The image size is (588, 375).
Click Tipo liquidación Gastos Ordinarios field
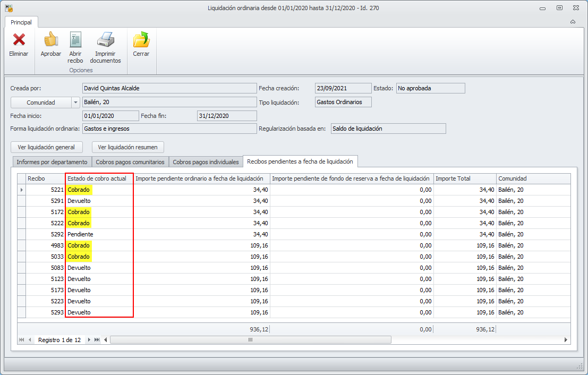click(343, 102)
